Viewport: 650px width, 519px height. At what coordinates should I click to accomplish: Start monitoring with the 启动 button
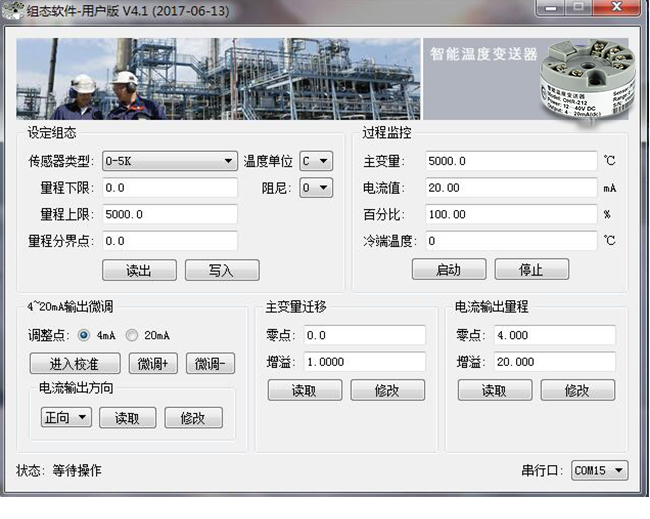point(449,270)
